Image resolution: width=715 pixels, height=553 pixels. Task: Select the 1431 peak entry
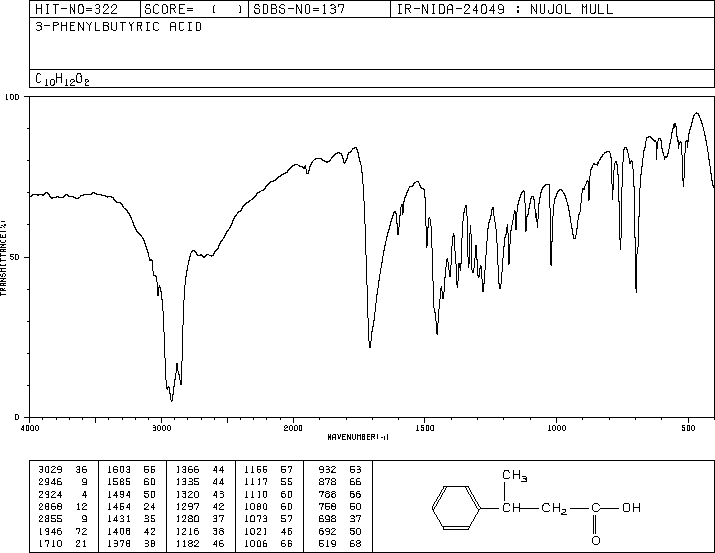tap(119, 519)
